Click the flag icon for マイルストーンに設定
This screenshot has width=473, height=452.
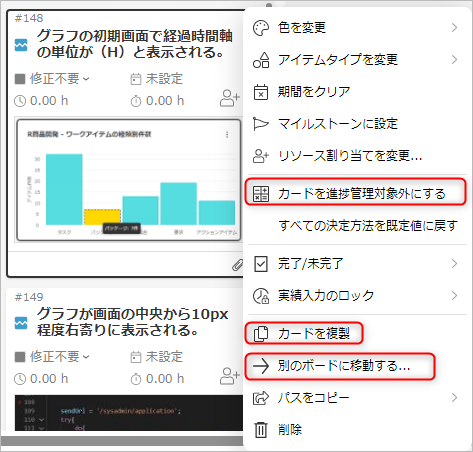[261, 124]
